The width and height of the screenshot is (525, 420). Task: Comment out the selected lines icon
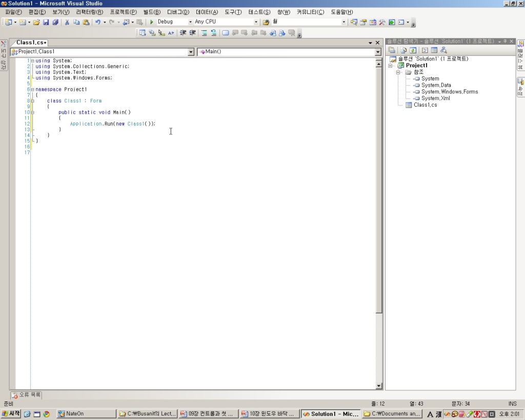(204, 33)
